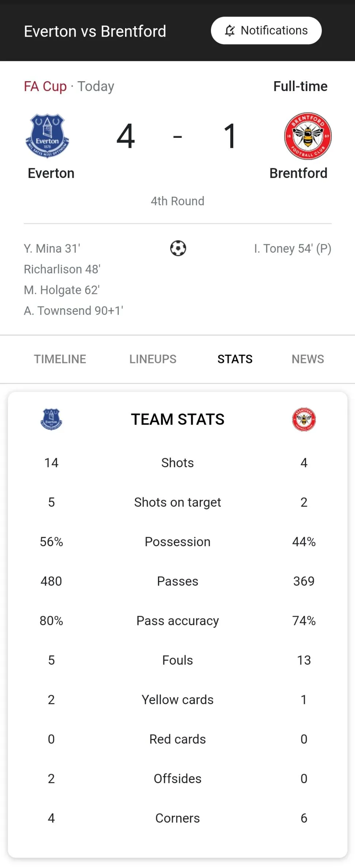Switch to the Lineups tab

pos(153,359)
